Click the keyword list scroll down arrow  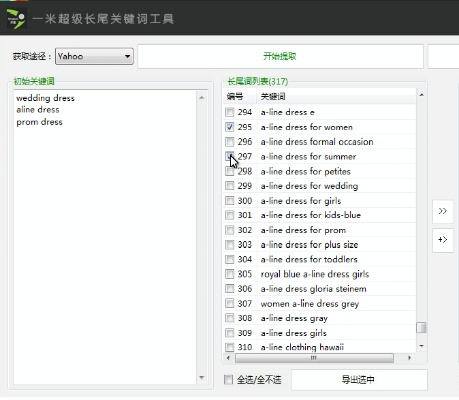pyautogui.click(x=421, y=346)
